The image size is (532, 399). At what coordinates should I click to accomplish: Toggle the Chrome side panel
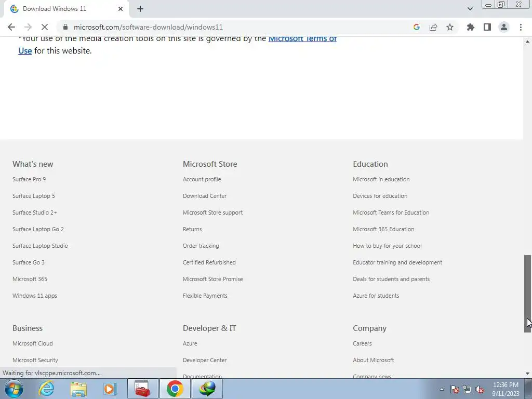pos(487,27)
